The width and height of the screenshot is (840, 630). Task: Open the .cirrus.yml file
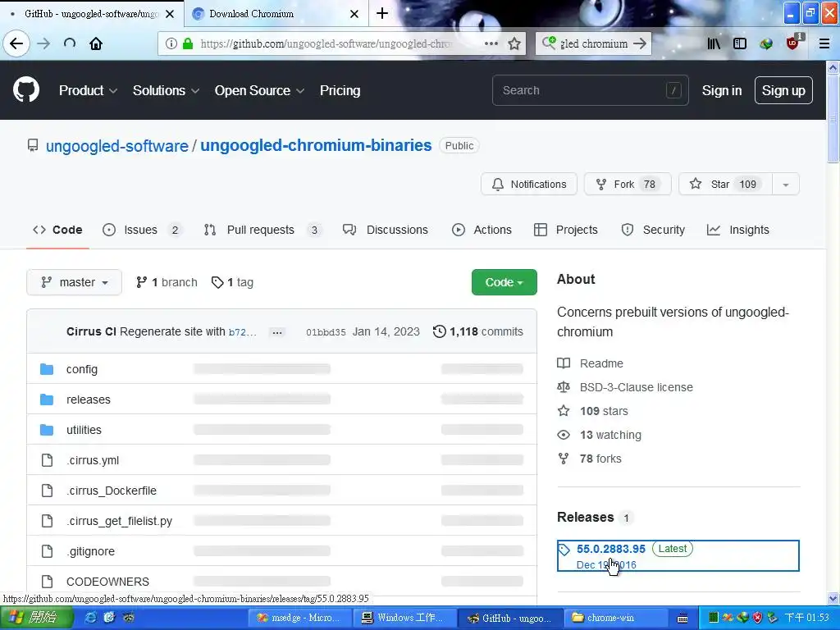pos(93,460)
